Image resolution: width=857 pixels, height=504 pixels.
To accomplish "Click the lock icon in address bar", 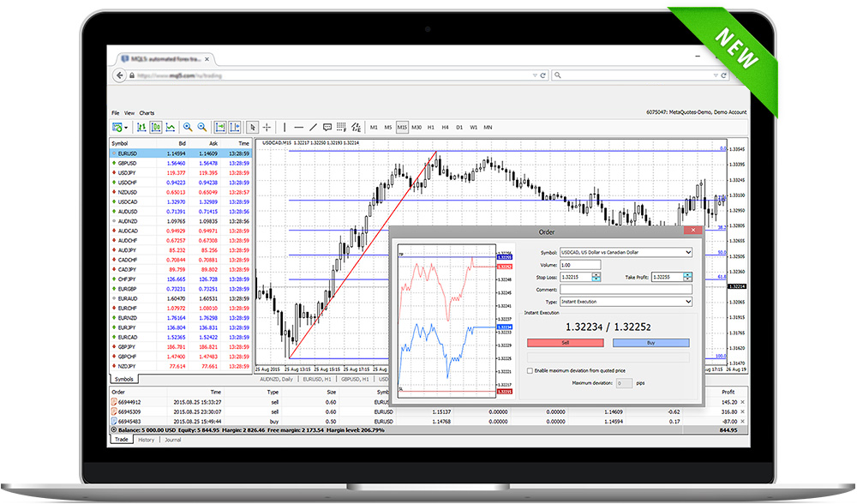I will coord(132,75).
